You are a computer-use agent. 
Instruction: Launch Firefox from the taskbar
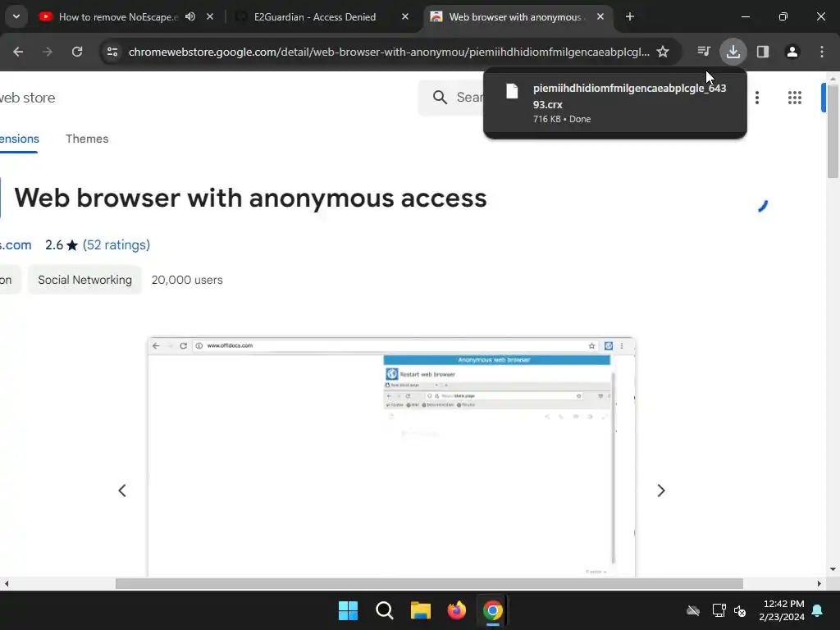pos(457,610)
